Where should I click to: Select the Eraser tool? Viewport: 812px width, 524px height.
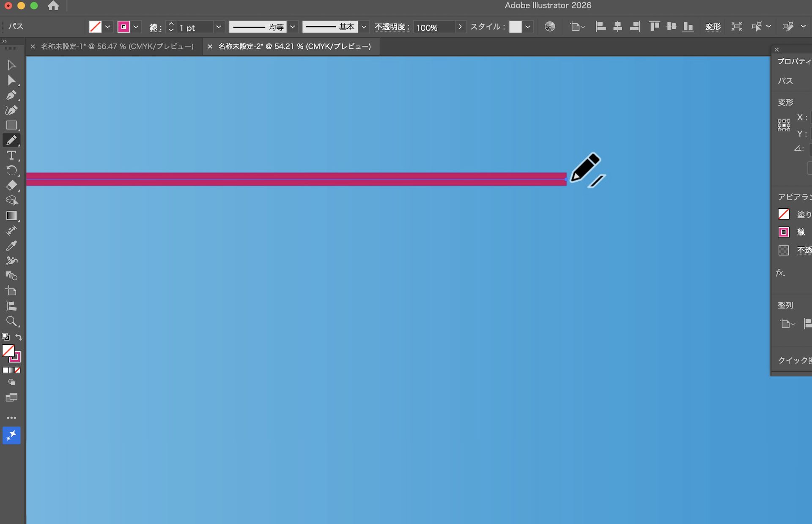click(12, 186)
